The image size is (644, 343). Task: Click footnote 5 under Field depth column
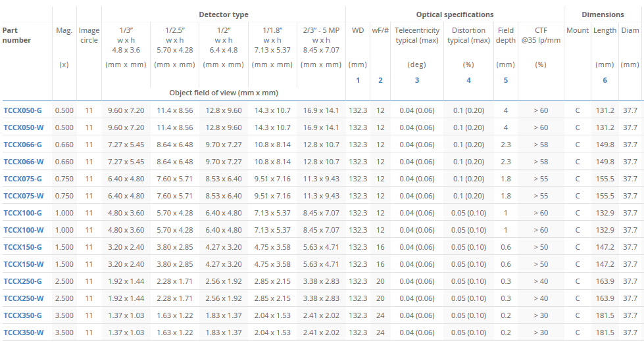(x=506, y=80)
